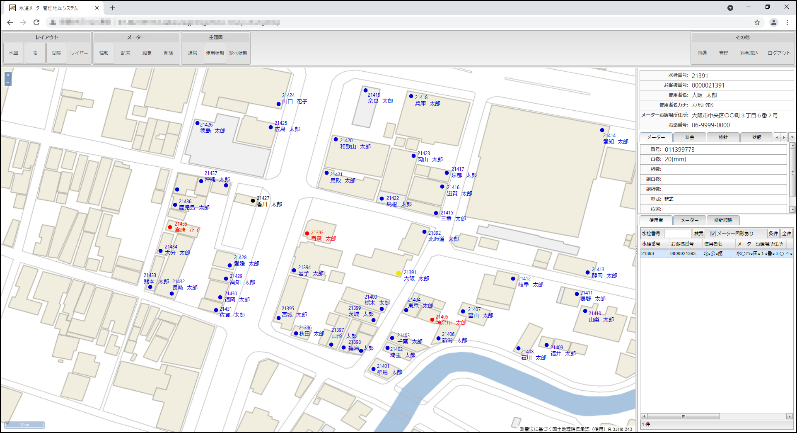
Task: Select second tab in customer detail panel
Action: pyautogui.click(x=689, y=137)
